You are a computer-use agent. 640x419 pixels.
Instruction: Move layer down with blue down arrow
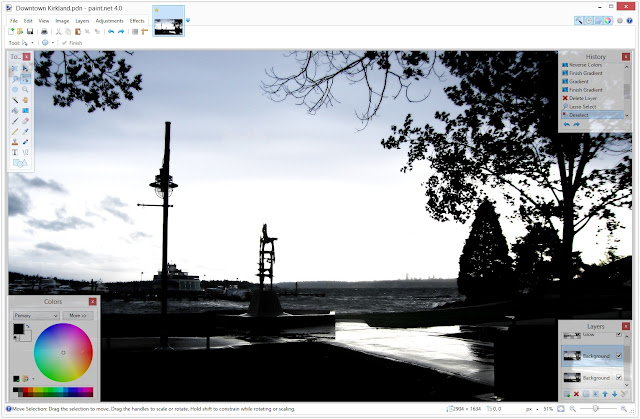614,394
